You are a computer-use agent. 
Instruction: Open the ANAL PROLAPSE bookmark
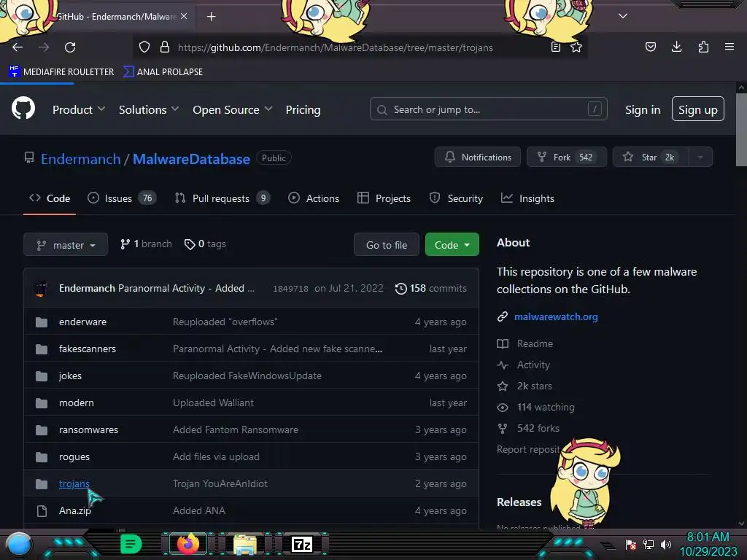coord(163,72)
